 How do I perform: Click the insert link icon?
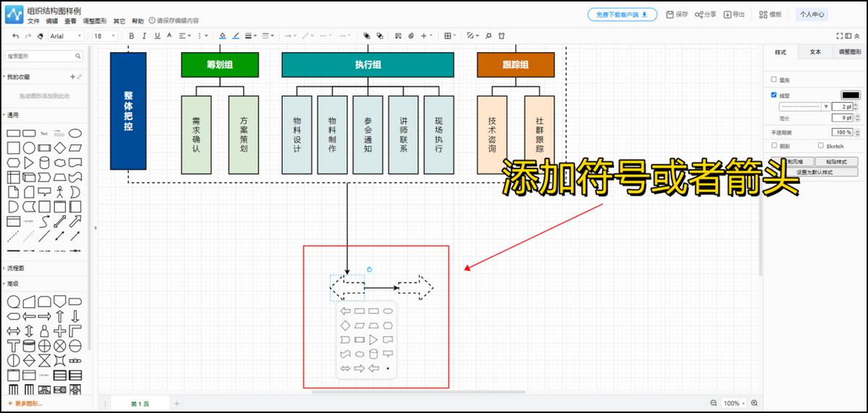click(411, 35)
